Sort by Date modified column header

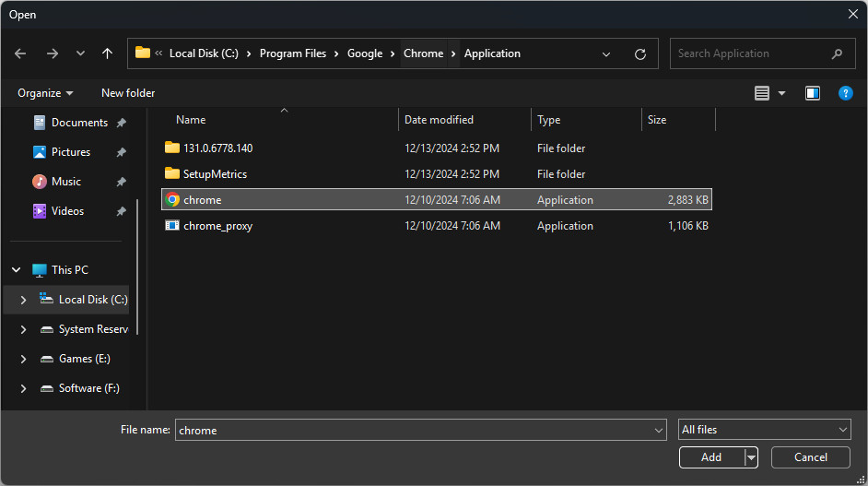click(439, 120)
